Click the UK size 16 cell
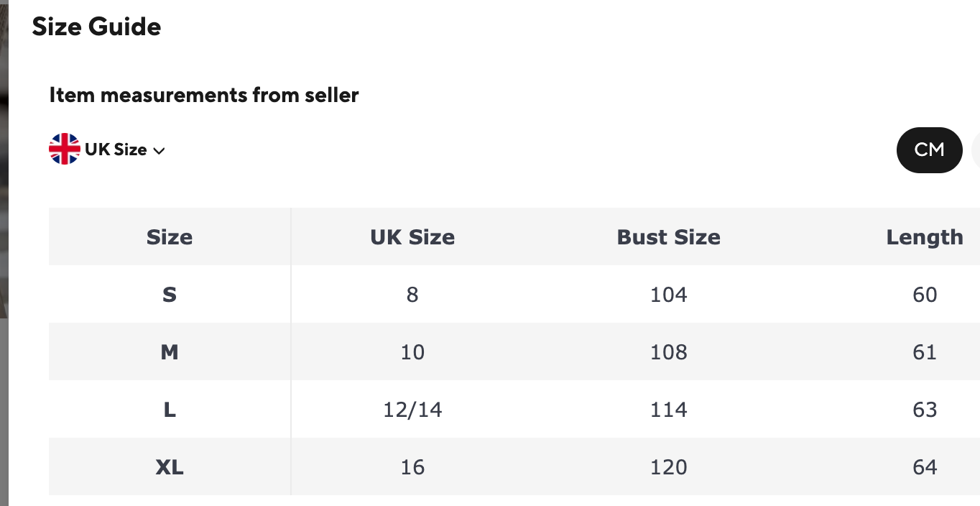 (x=412, y=467)
